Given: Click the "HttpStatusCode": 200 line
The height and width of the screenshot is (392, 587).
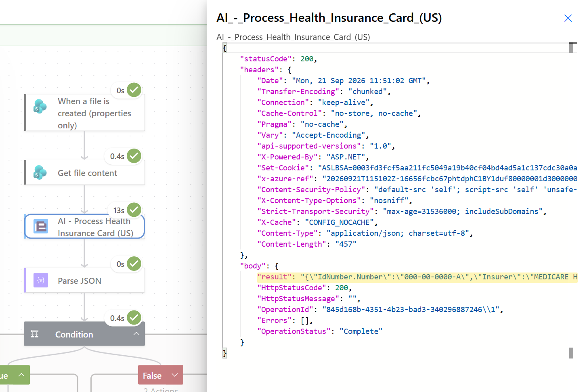Looking at the screenshot, I should pos(304,288).
